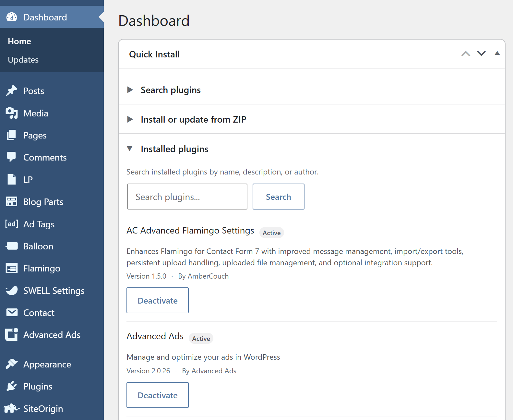
Task: Click the Ad Tags [ad] icon
Action: pos(12,224)
